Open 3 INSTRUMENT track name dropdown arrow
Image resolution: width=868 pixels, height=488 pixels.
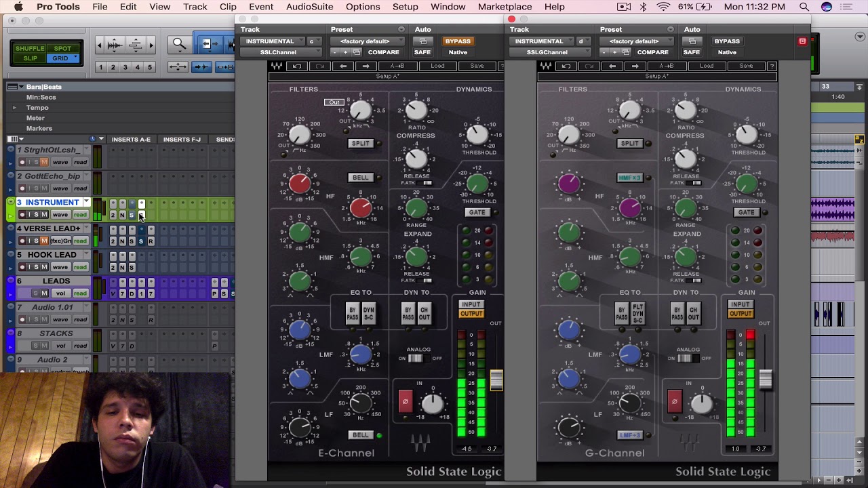click(x=86, y=202)
